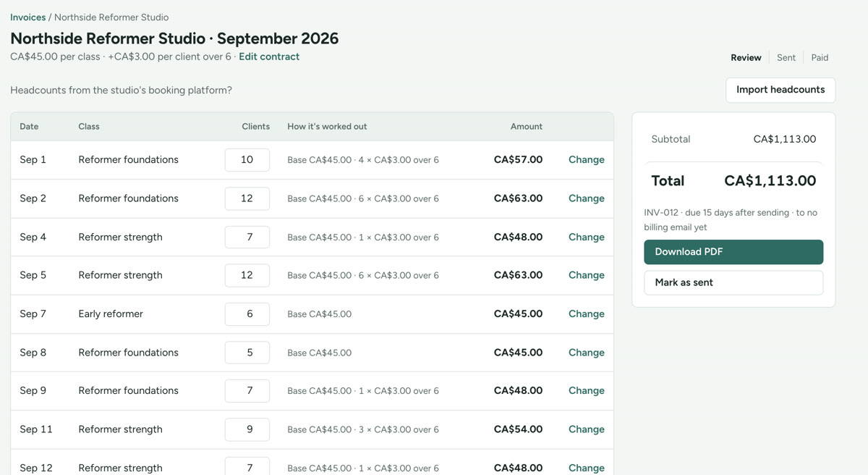
Task: Click Reformer foundations class on Sep 9
Action: (x=128, y=391)
